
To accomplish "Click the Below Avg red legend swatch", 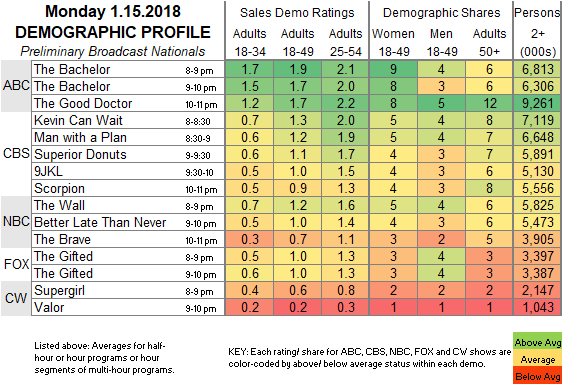I will pyautogui.click(x=537, y=376).
